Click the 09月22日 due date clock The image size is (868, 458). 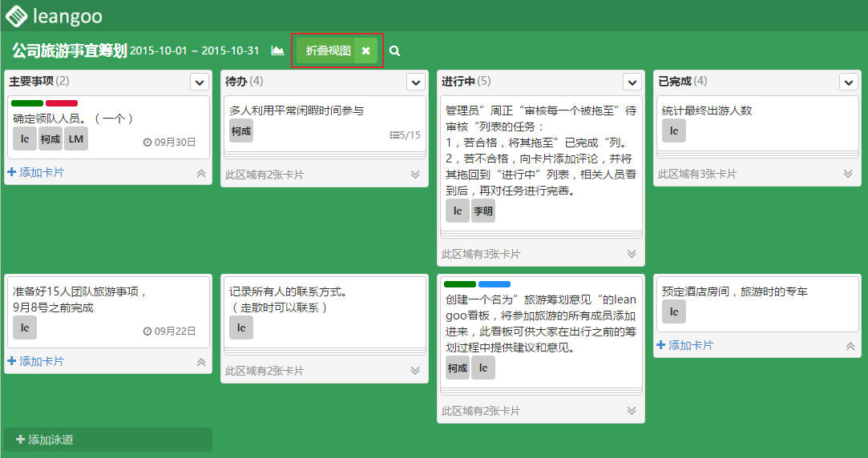coord(147,331)
